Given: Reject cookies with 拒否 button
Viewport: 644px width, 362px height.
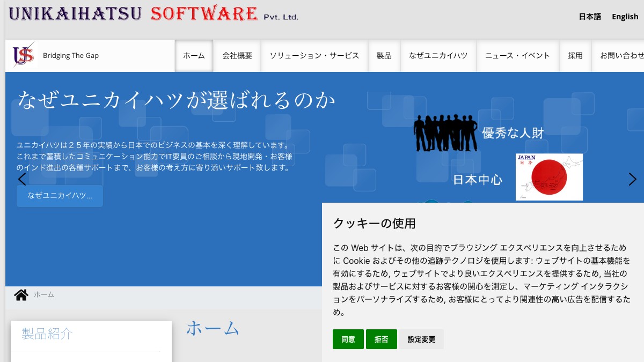Looking at the screenshot, I should (x=382, y=339).
